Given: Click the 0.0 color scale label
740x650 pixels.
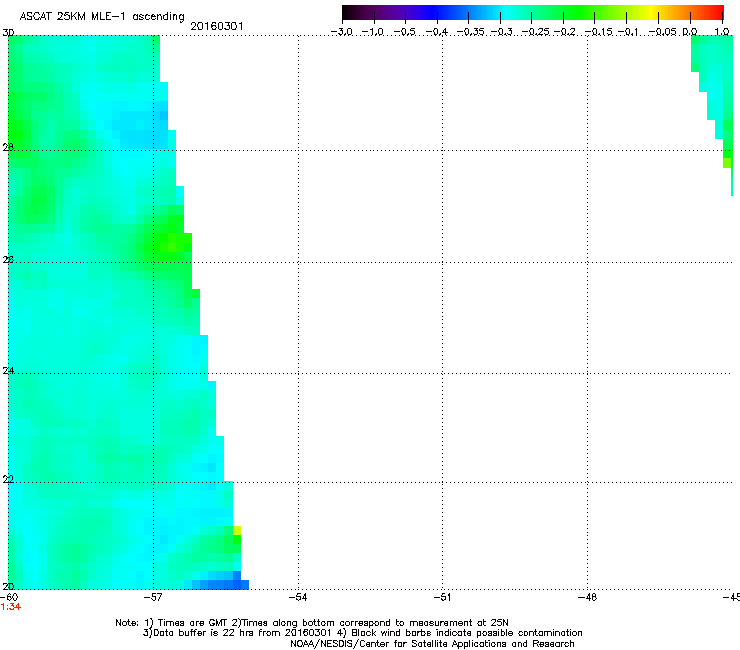Looking at the screenshot, I should [690, 32].
